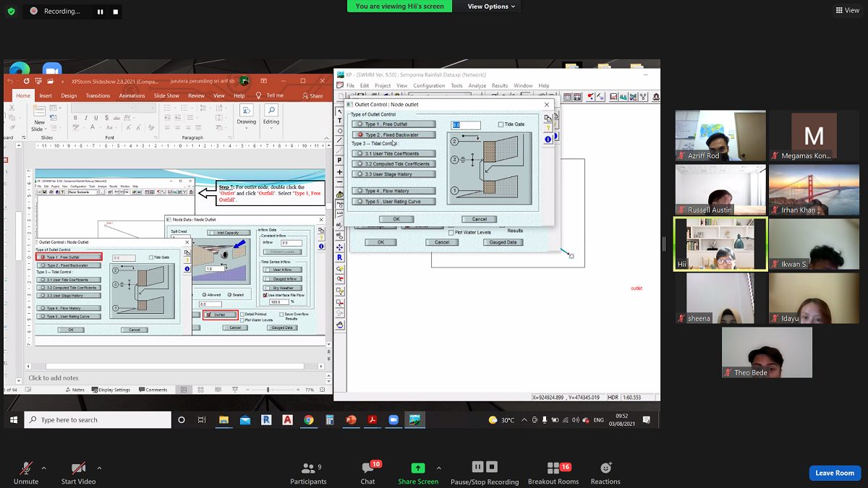Open Display Settings in PowerPoint's status bar
This screenshot has width=868, height=488.
(111, 390)
